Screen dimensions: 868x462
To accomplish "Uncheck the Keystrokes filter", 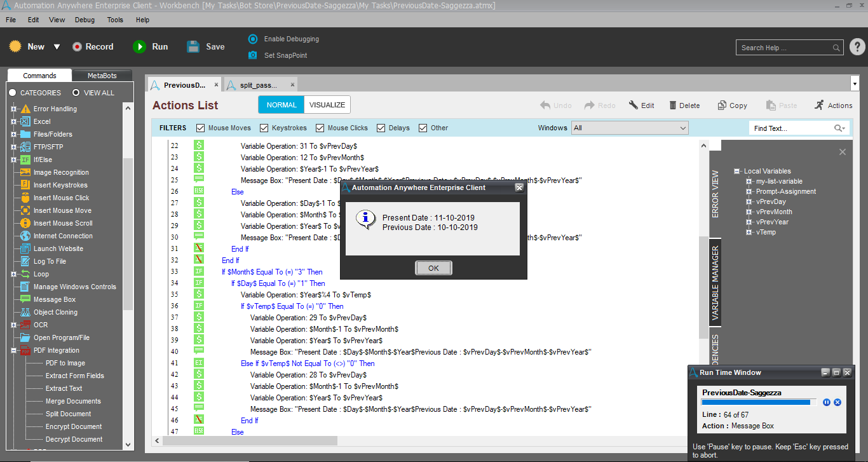I will [x=264, y=128].
